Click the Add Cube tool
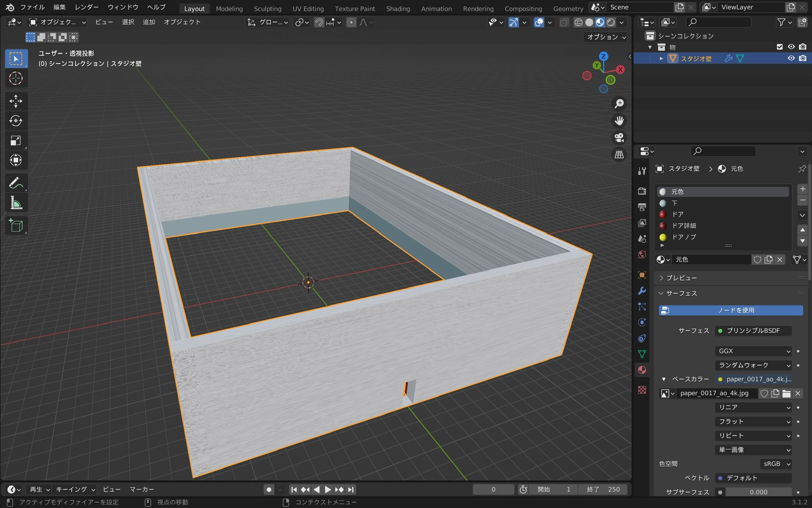This screenshot has width=812, height=508. pyautogui.click(x=16, y=225)
